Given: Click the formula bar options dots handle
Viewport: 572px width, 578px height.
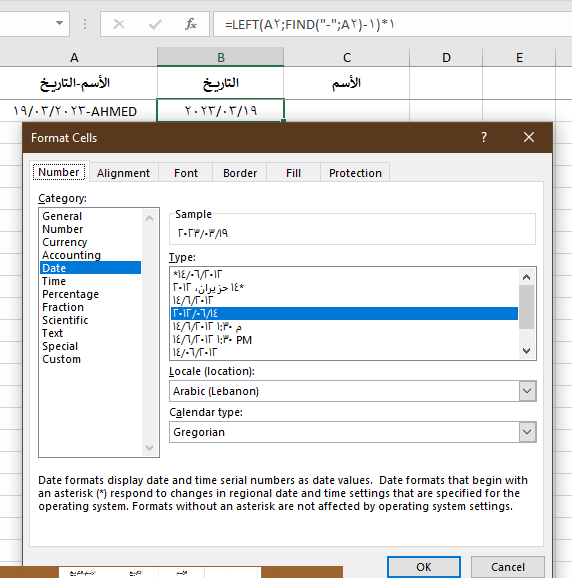Looking at the screenshot, I should click(85, 24).
